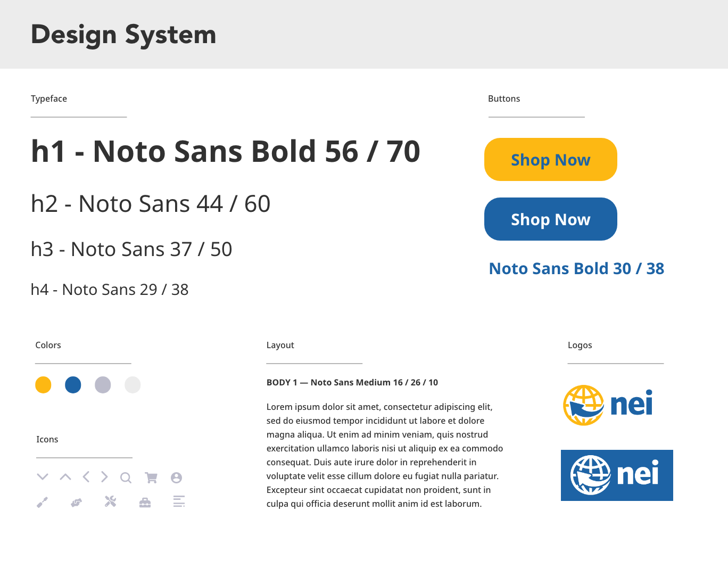Select the left-pointing chevron icon
Image resolution: width=728 pixels, height=576 pixels.
pyautogui.click(x=86, y=476)
